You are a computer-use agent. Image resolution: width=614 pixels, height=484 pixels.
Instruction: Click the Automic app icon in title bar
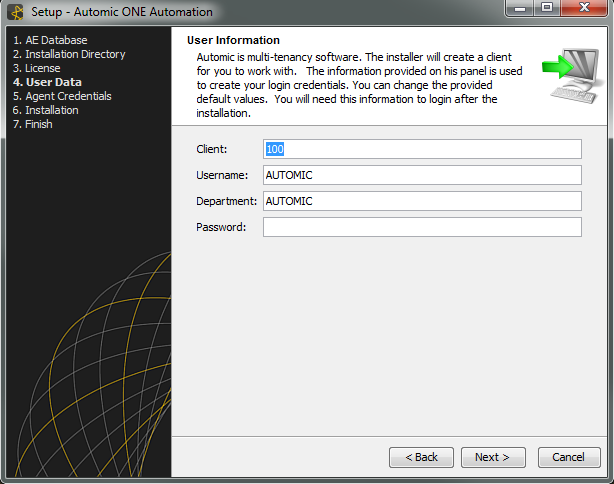click(16, 12)
